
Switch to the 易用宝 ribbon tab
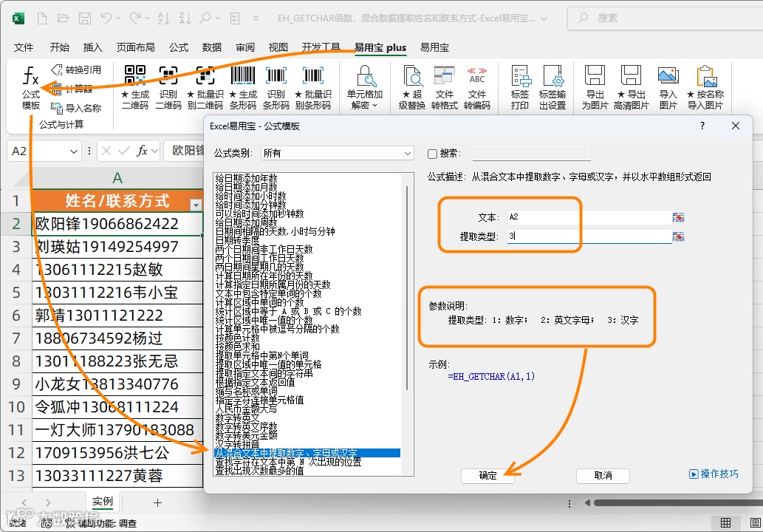(x=434, y=47)
